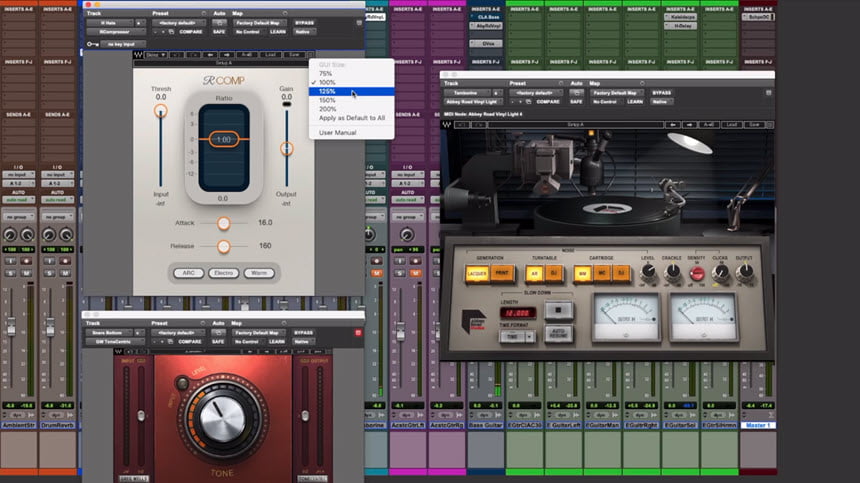
Task: Select DJ turntable in Abbey Road Vinyl
Action: pos(554,273)
